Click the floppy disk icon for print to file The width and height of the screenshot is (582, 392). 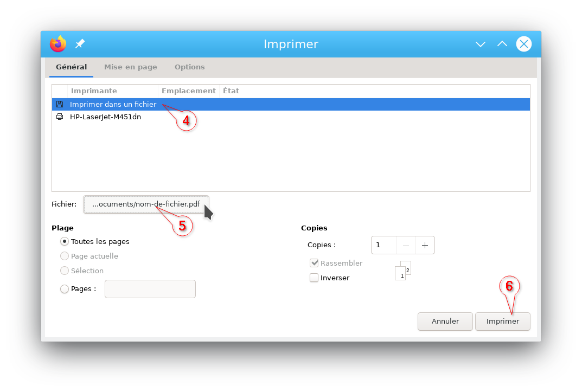59,104
